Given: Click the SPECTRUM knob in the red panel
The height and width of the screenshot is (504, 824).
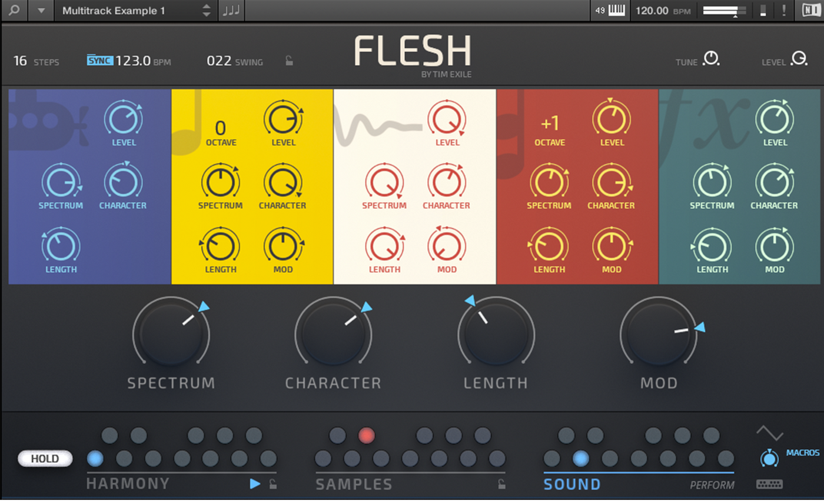Looking at the screenshot, I should pos(549,182).
